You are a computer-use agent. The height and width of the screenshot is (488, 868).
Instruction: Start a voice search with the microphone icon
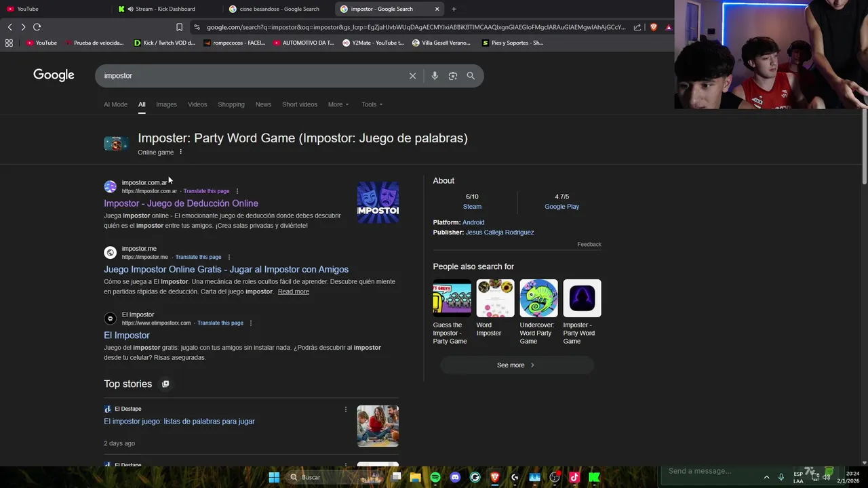(435, 76)
